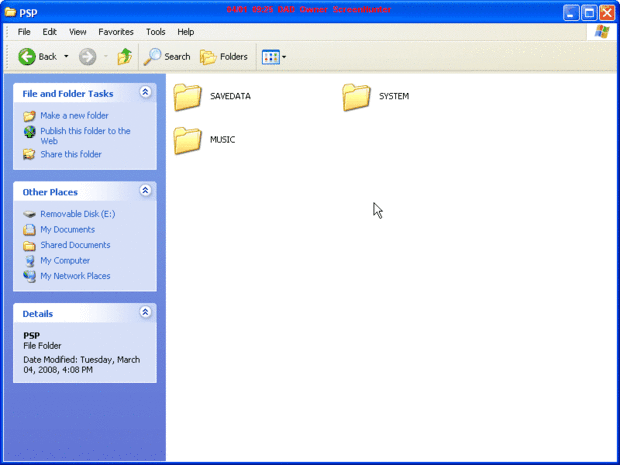Click the Make a new folder icon
This screenshot has width=620, height=465.
click(29, 116)
